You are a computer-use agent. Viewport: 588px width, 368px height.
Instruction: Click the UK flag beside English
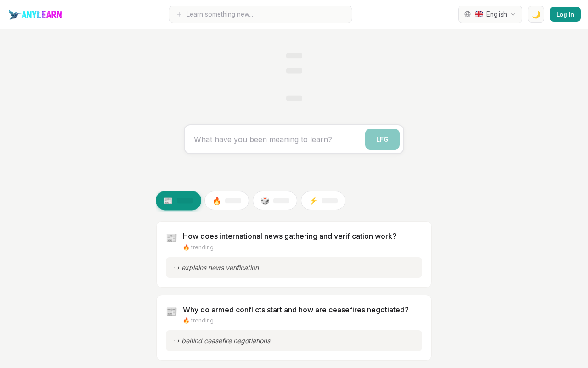(x=479, y=14)
